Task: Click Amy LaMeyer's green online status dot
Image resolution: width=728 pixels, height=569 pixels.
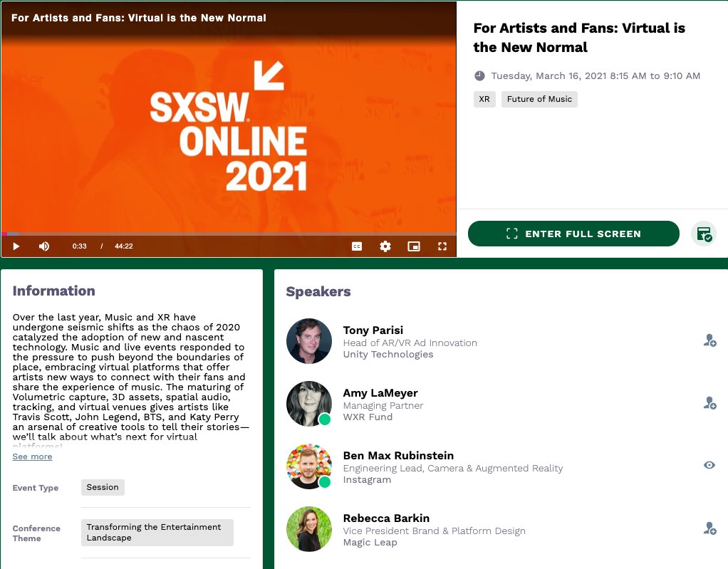Action: pyautogui.click(x=325, y=419)
